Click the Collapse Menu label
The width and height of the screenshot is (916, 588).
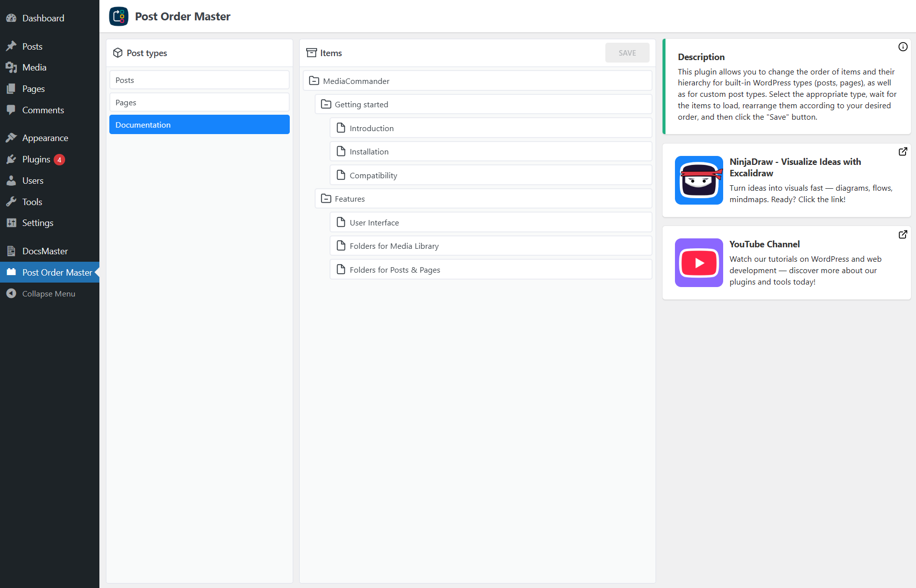(49, 294)
